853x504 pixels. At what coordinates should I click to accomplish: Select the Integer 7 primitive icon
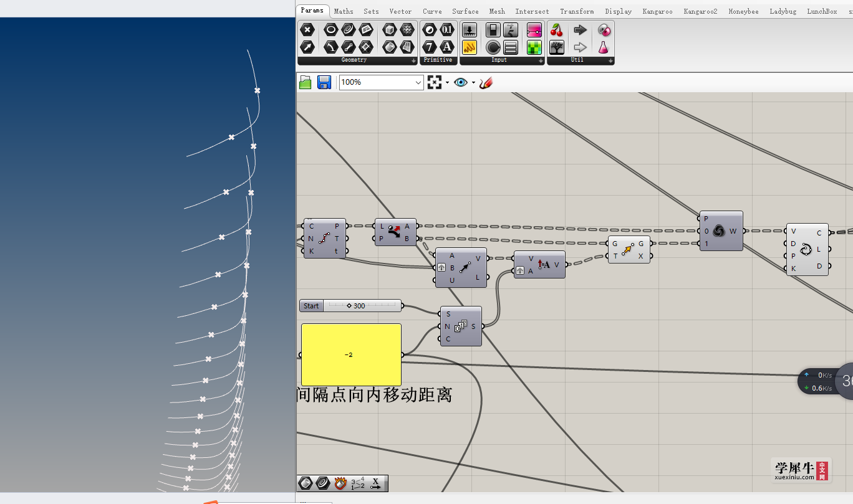pos(430,47)
